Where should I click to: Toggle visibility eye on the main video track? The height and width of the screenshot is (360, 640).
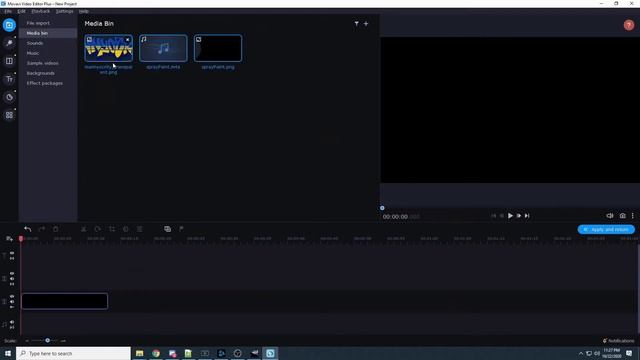pos(12,296)
